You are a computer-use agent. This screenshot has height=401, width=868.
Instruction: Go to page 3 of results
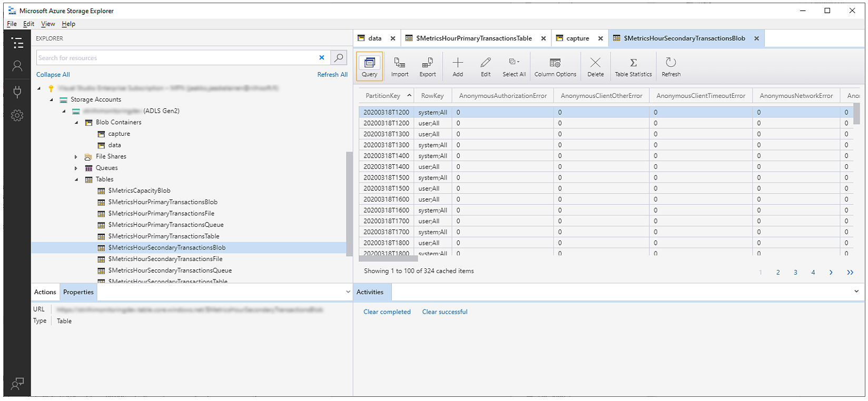795,272
